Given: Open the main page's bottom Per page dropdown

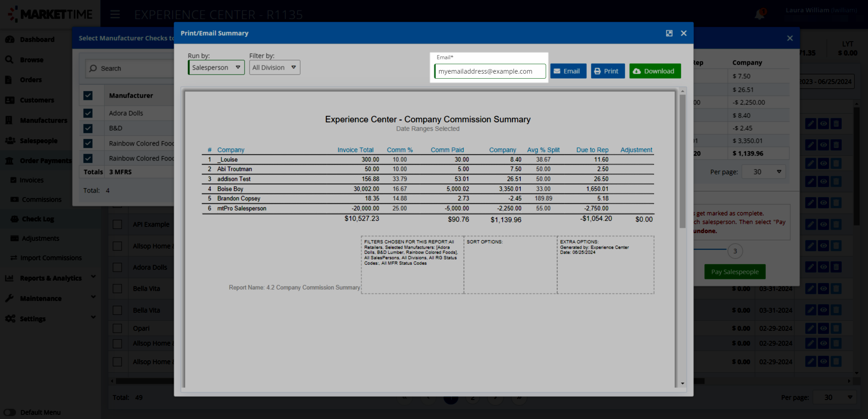Looking at the screenshot, I should [834, 397].
